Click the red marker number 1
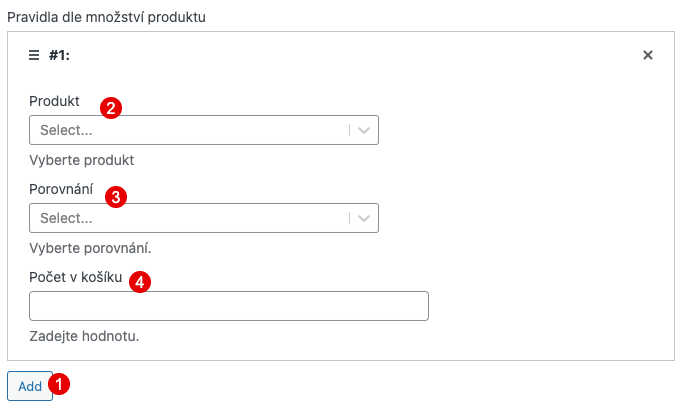 tap(59, 384)
